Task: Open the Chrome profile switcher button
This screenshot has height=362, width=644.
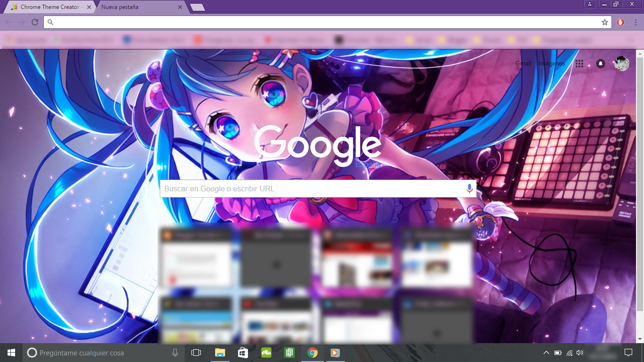Action: point(589,4)
